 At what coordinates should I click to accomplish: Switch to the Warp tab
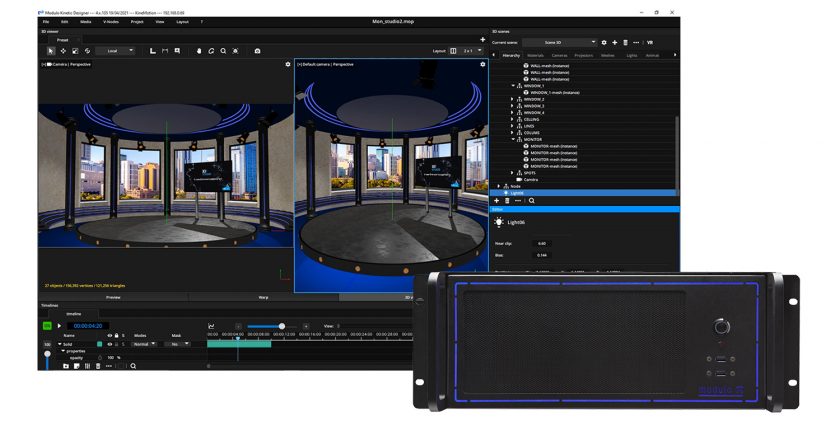(263, 297)
